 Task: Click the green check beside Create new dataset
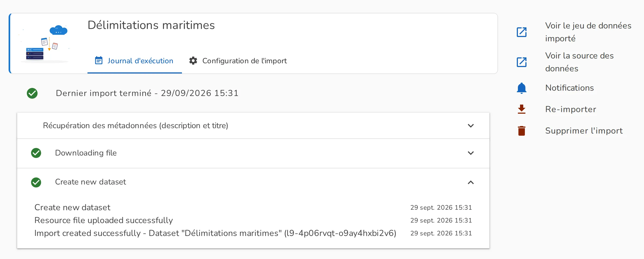pos(36,182)
